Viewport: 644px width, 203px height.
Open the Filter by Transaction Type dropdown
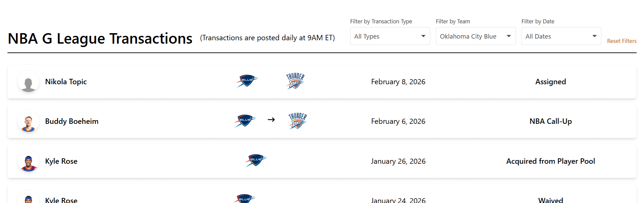coord(390,36)
